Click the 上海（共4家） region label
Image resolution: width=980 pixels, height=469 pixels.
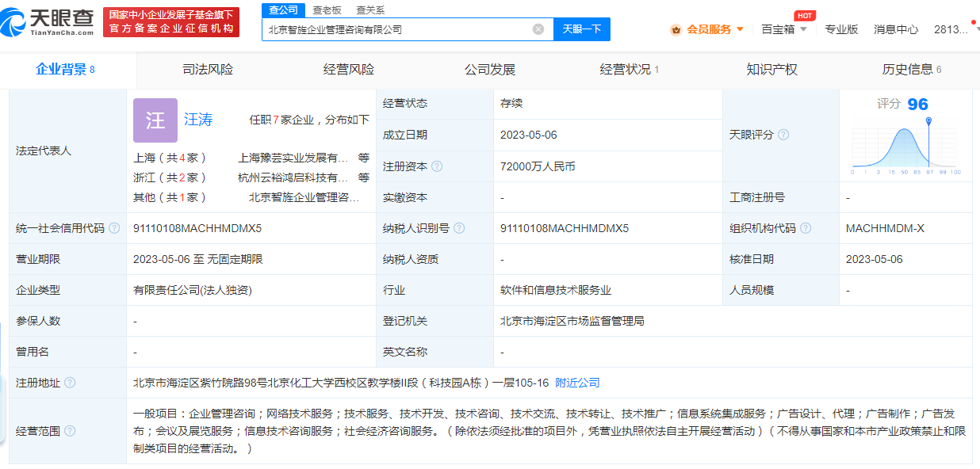[x=170, y=158]
